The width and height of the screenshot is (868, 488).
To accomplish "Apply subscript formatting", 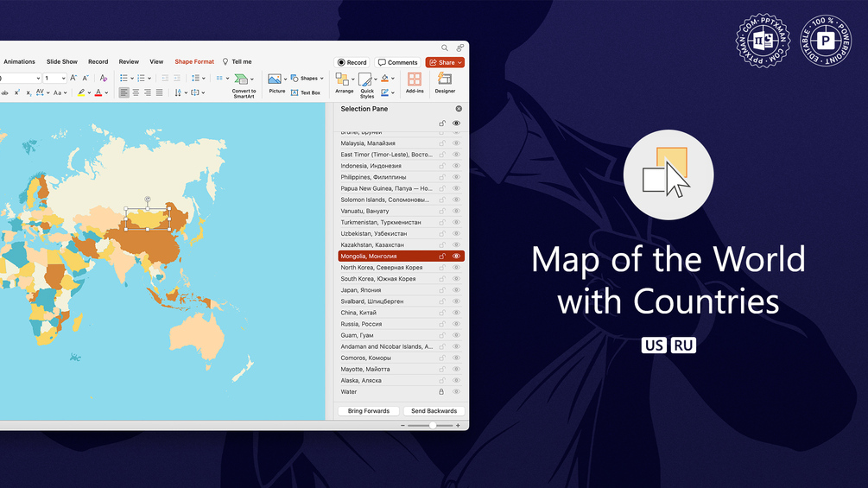I will click(x=29, y=93).
